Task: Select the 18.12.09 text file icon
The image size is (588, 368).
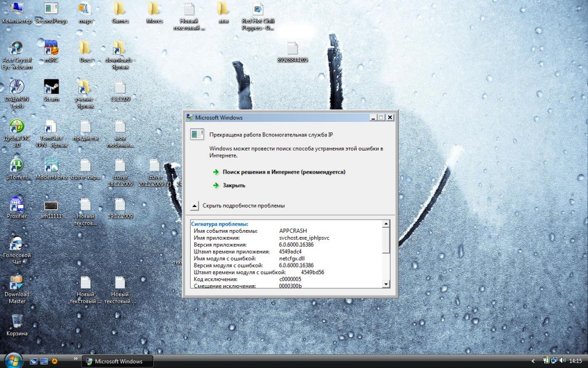Action: pyautogui.click(x=120, y=90)
